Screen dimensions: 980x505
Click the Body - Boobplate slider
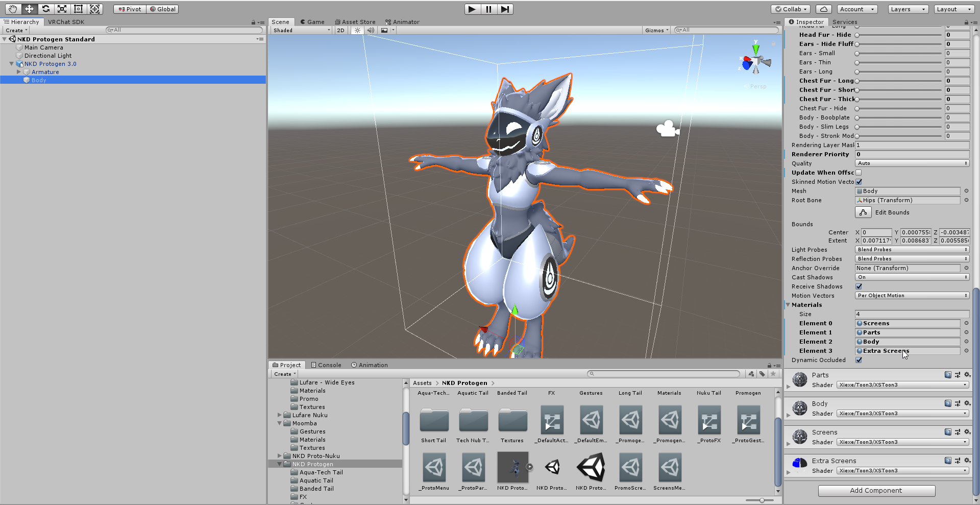899,117
